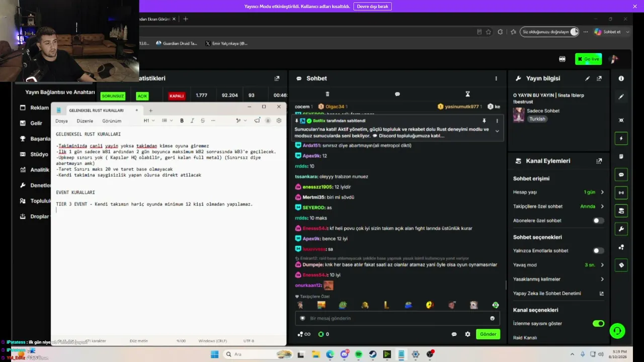Image resolution: width=644 pixels, height=362 pixels.
Task: Open the Guardian Druid browser bookmark
Action: tap(176, 43)
